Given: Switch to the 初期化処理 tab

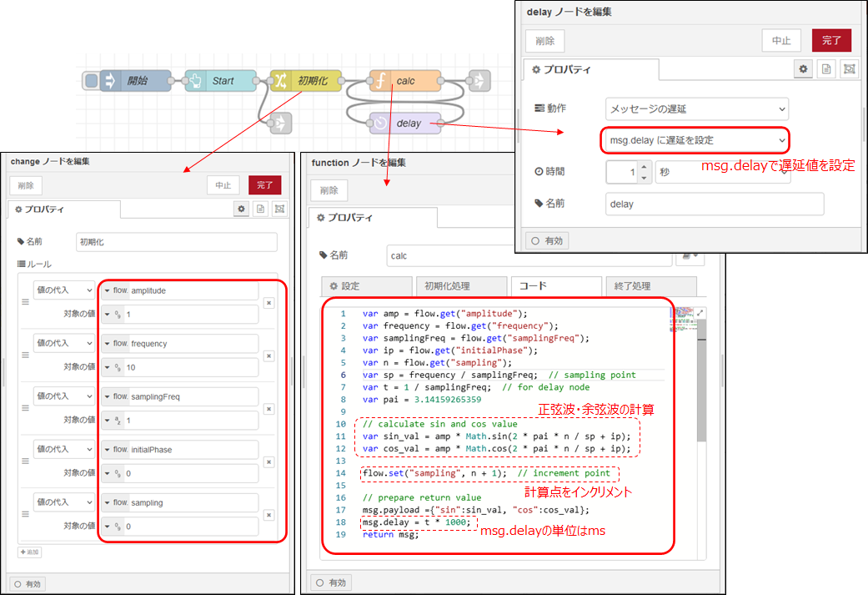Looking at the screenshot, I should pos(461,286).
